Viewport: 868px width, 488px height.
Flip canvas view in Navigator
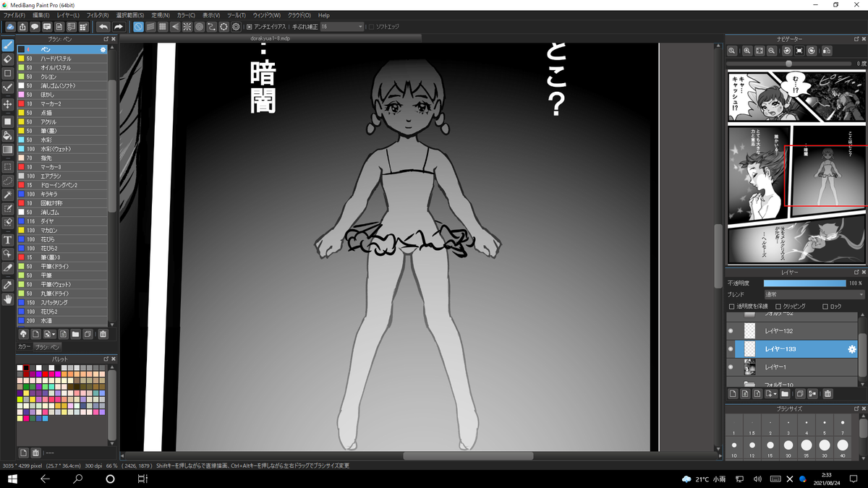pos(826,51)
